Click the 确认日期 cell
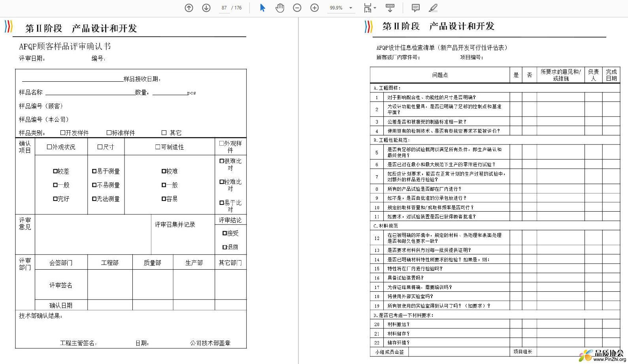 click(x=61, y=305)
